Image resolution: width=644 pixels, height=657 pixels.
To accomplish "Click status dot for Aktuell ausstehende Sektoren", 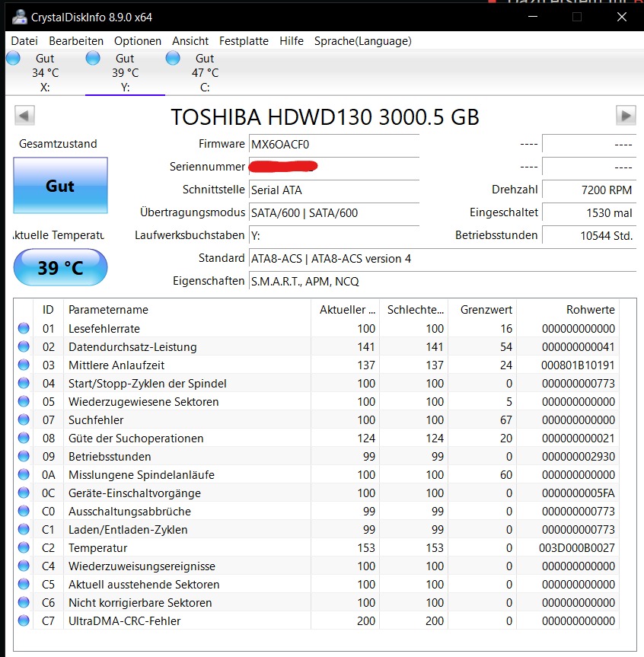I will pos(24,584).
